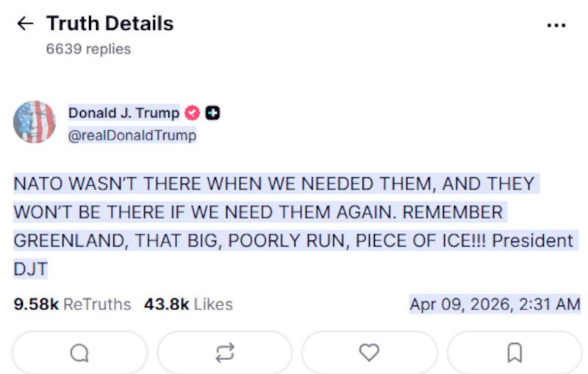Click DJT on the post's last line
The height and width of the screenshot is (374, 588).
coord(30,270)
